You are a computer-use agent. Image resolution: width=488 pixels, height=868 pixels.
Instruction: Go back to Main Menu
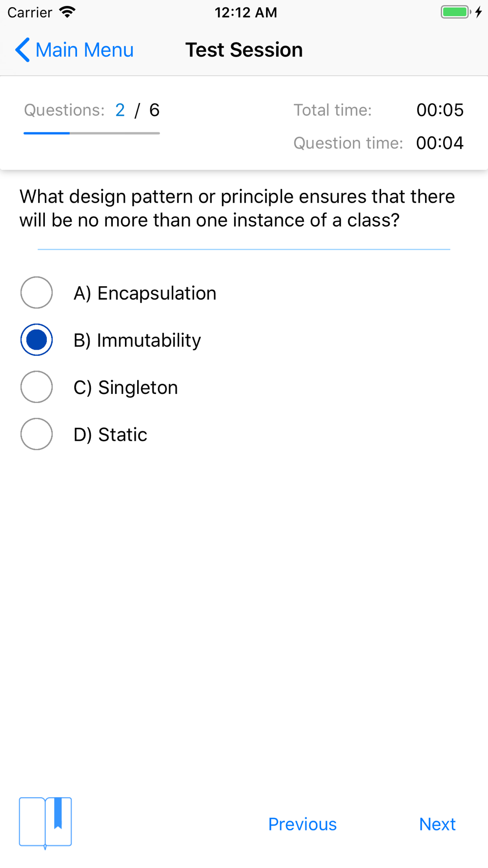click(x=74, y=50)
